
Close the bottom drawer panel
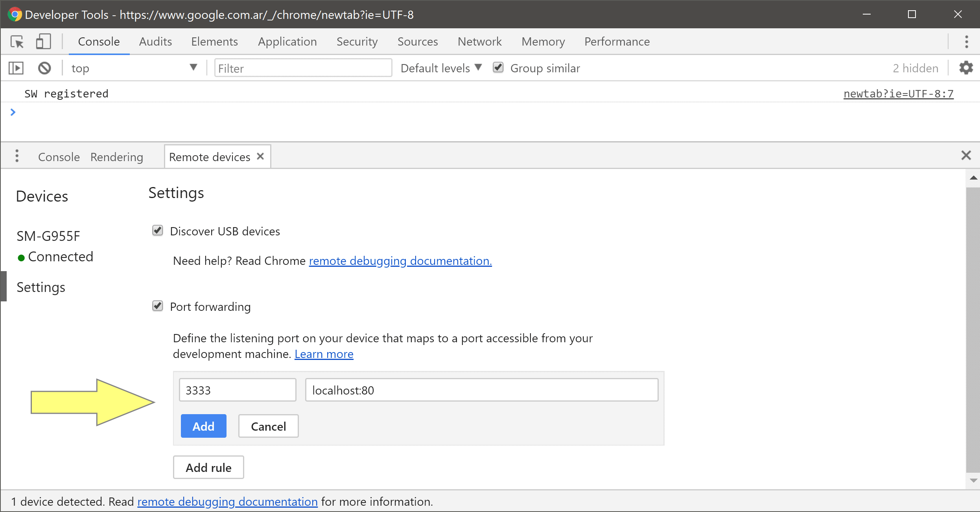click(966, 156)
